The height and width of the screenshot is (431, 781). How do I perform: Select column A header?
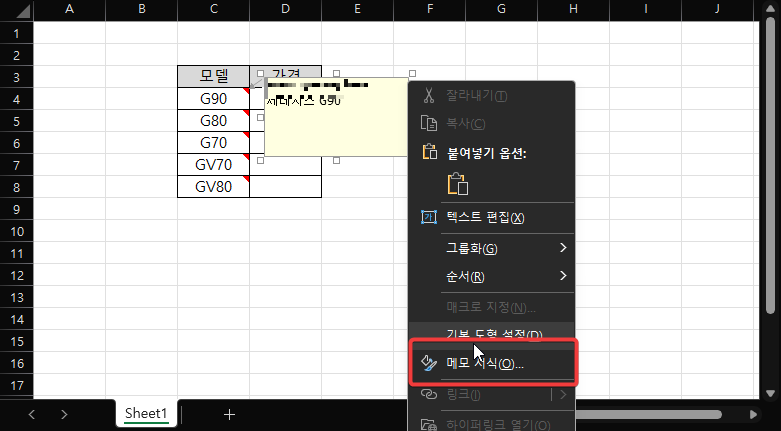[x=69, y=8]
